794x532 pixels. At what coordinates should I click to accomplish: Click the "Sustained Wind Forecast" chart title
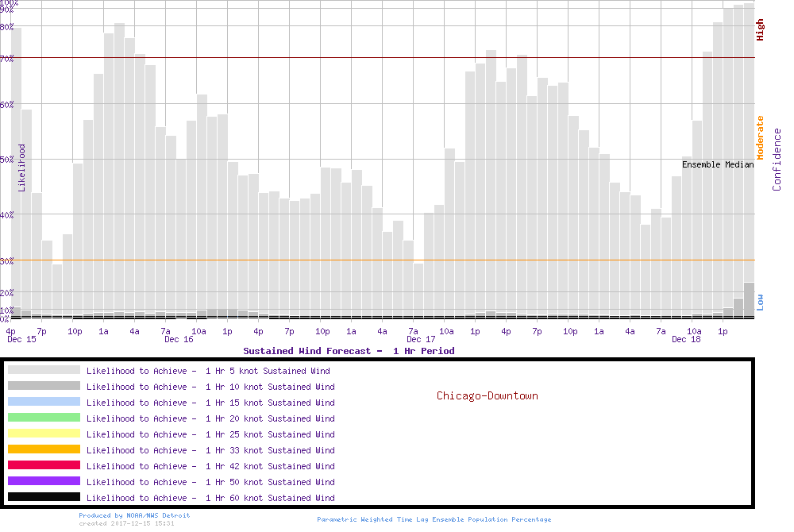(x=349, y=350)
